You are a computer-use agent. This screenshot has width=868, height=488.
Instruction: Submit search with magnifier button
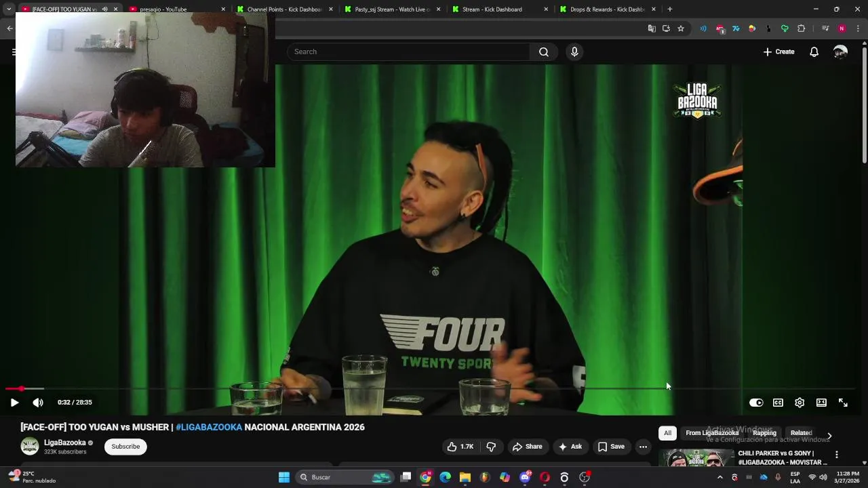pyautogui.click(x=544, y=52)
